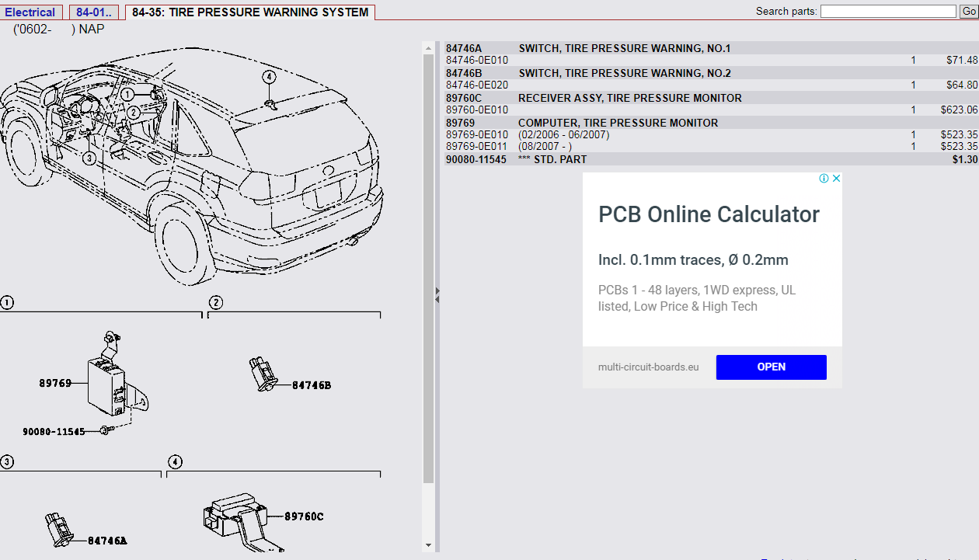Click callout number 3 on vehicle diagram
Viewport: 979px width, 560px height.
[89, 158]
